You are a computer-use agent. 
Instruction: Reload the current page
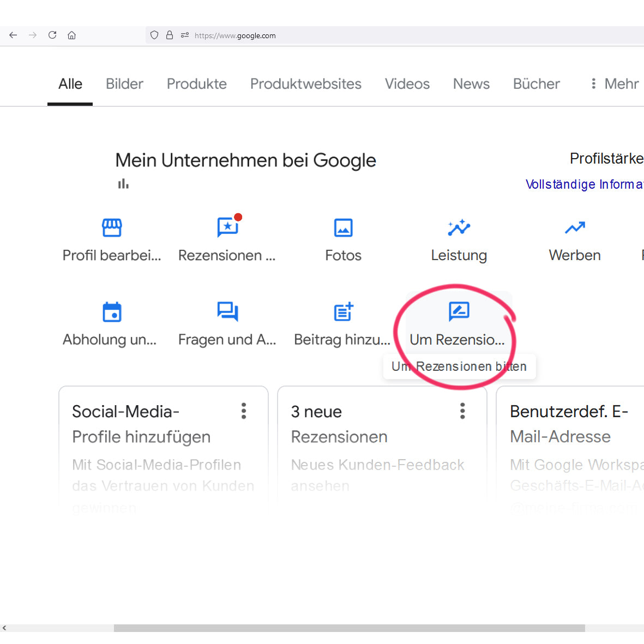coord(52,35)
